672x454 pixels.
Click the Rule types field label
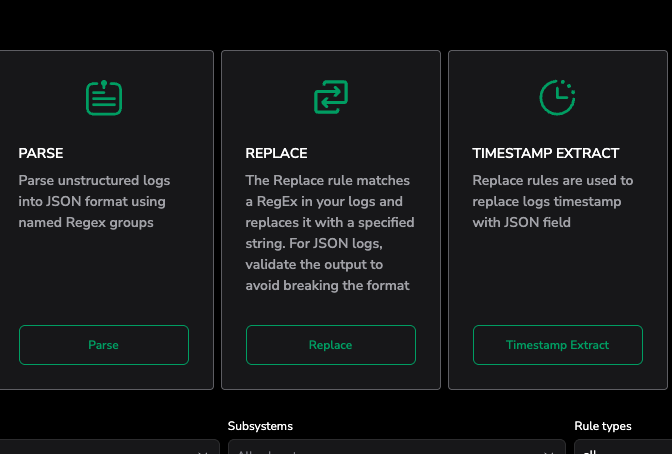602,426
